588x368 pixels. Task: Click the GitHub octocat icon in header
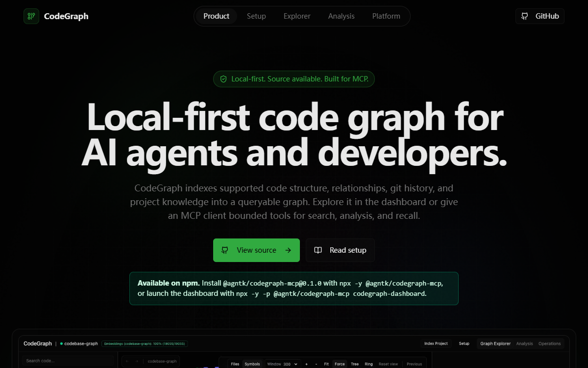[x=525, y=16]
